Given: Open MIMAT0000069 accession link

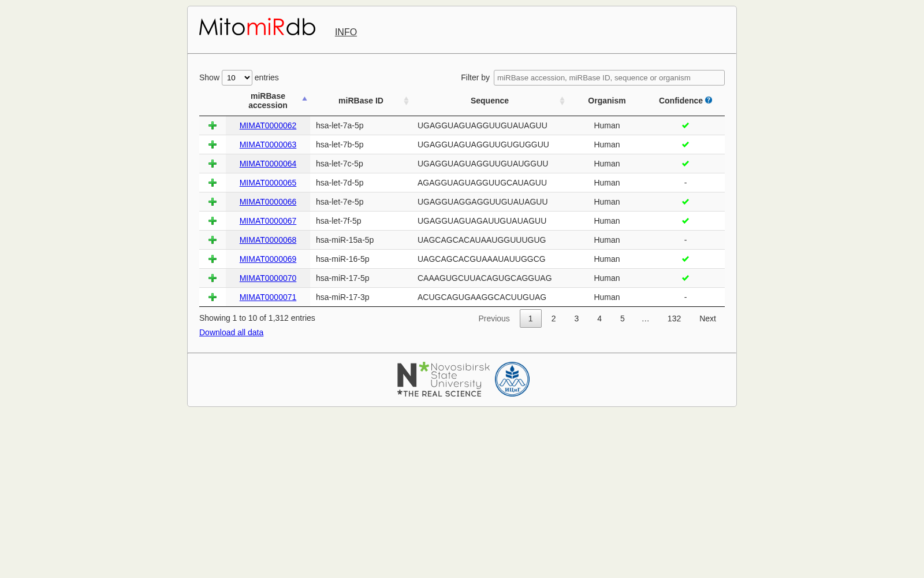Looking at the screenshot, I should click(268, 259).
